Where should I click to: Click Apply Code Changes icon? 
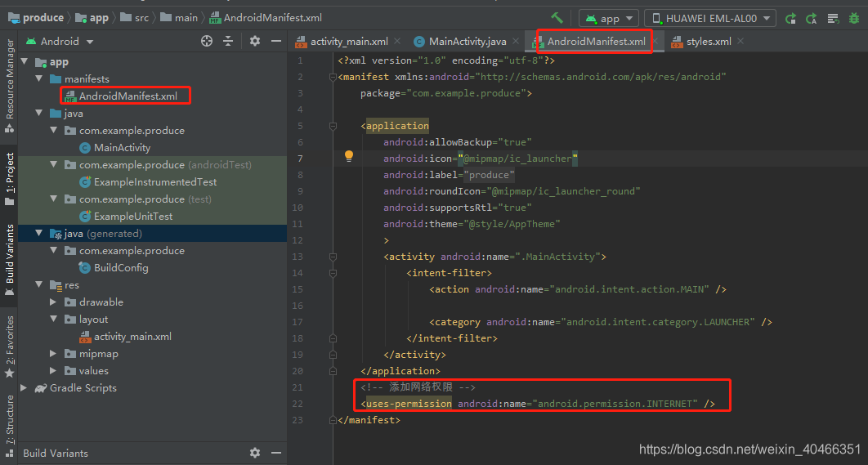point(812,18)
